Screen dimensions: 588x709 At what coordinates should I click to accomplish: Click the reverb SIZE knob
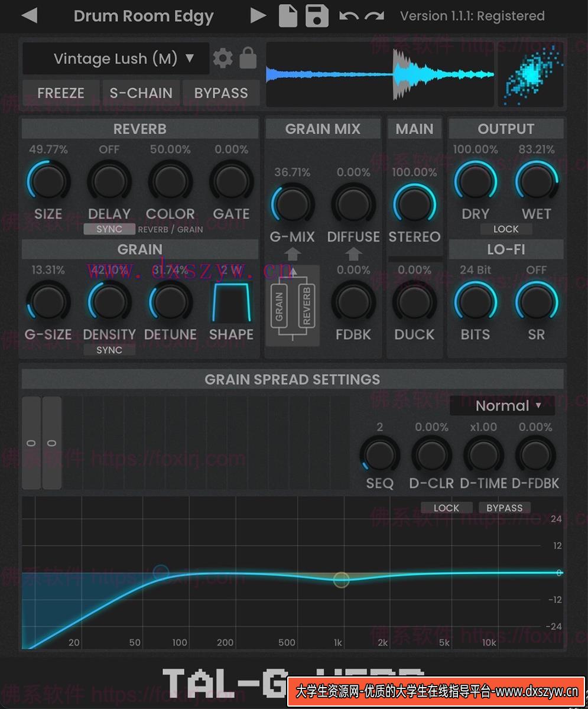click(x=48, y=181)
